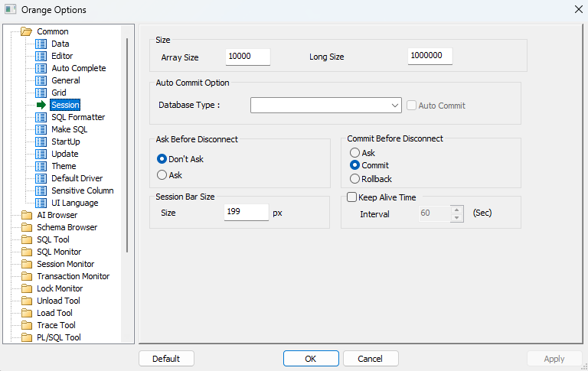This screenshot has width=588, height=371.
Task: Click the Grid page icon
Action: click(41, 93)
